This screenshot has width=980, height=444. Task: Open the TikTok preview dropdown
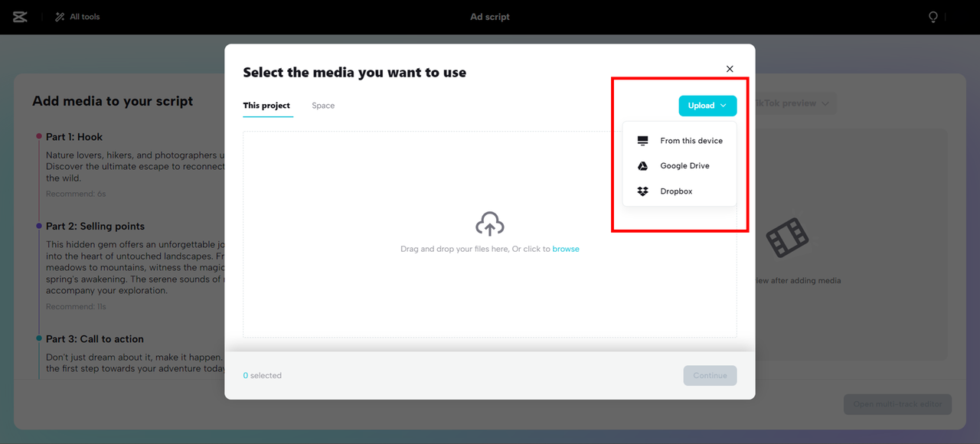[797, 103]
